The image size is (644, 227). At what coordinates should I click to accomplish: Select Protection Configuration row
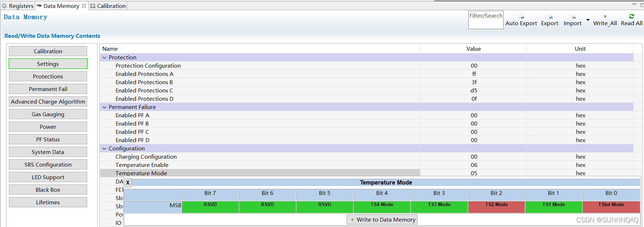366,66
